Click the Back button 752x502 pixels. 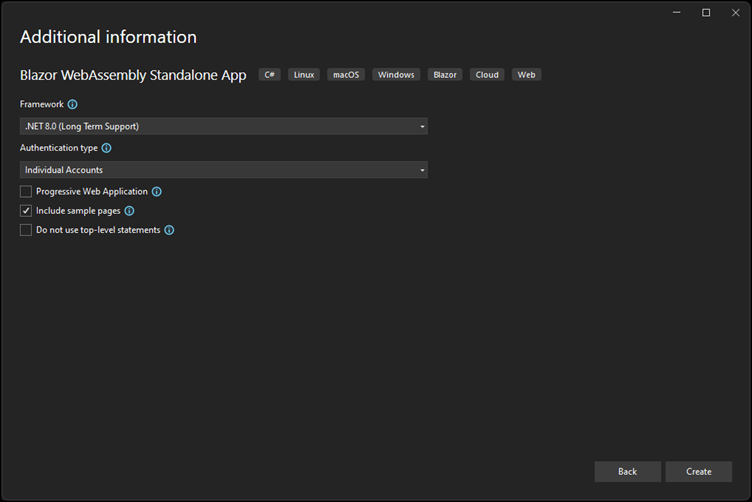[x=627, y=471]
